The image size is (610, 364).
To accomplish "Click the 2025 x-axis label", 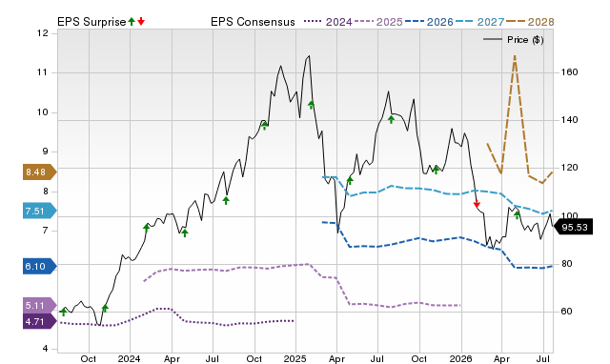I will point(295,358).
